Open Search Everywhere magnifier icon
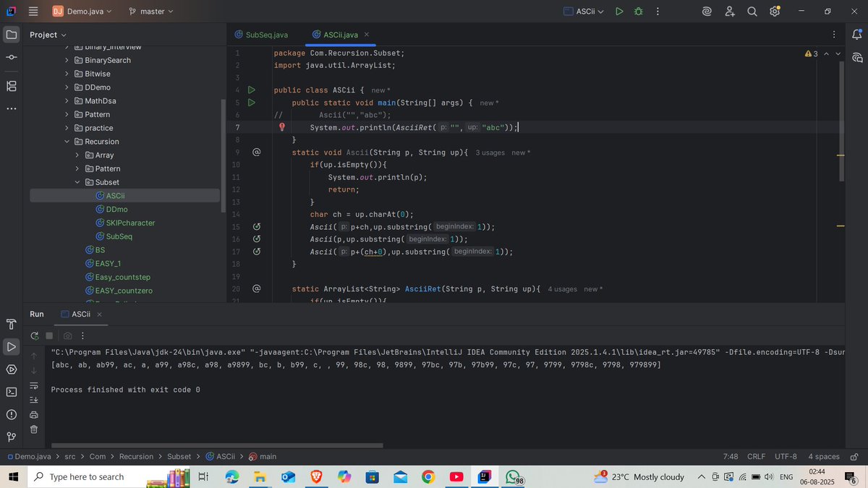 point(752,12)
